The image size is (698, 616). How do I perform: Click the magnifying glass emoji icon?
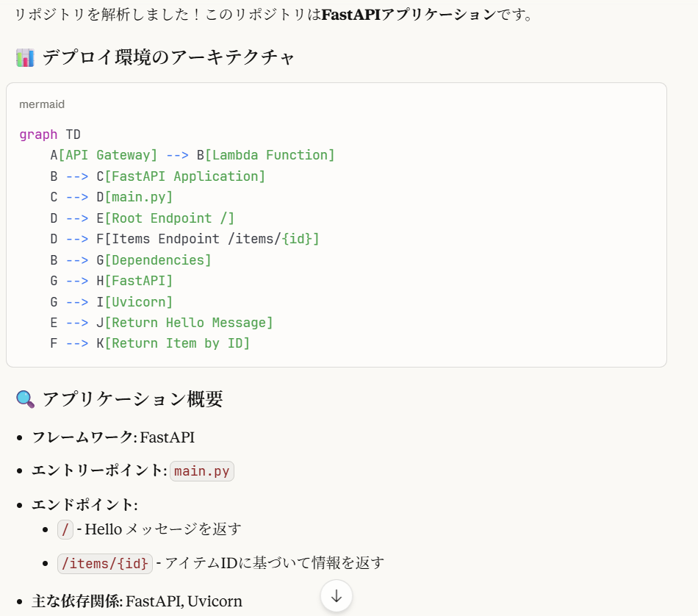[25, 399]
